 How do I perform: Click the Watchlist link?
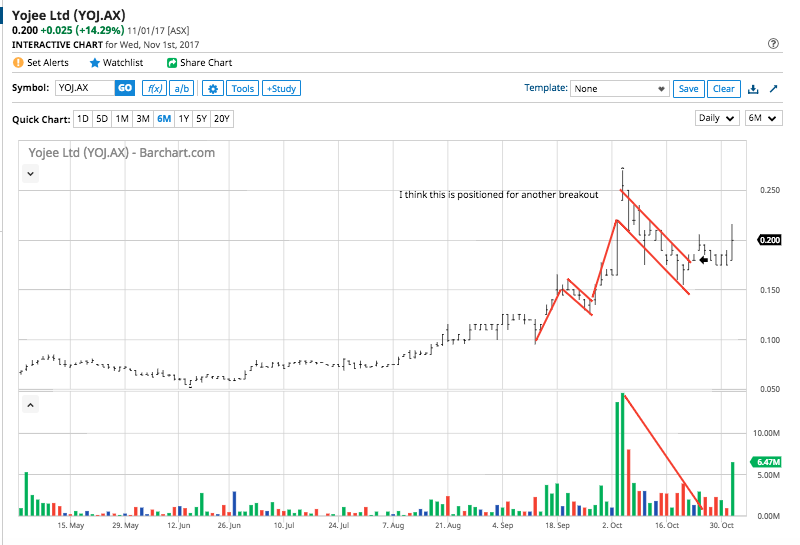tap(123, 63)
